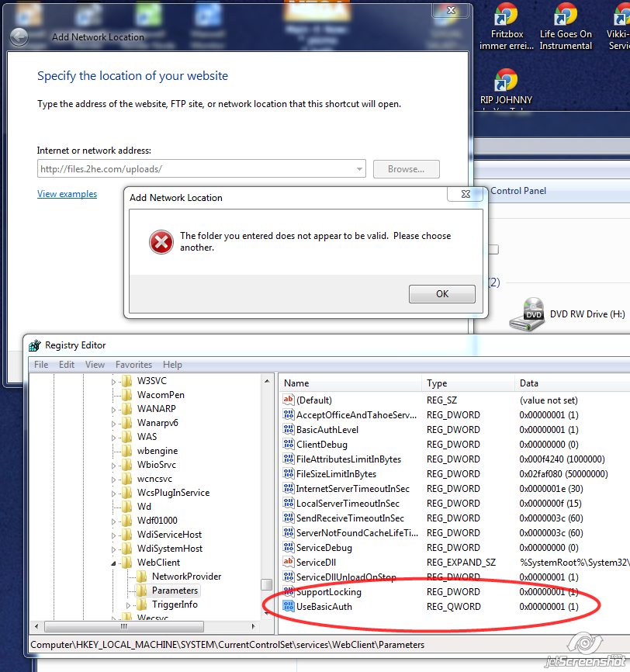This screenshot has width=630, height=672.
Task: Click the Internet or network address field
Action: click(202, 169)
